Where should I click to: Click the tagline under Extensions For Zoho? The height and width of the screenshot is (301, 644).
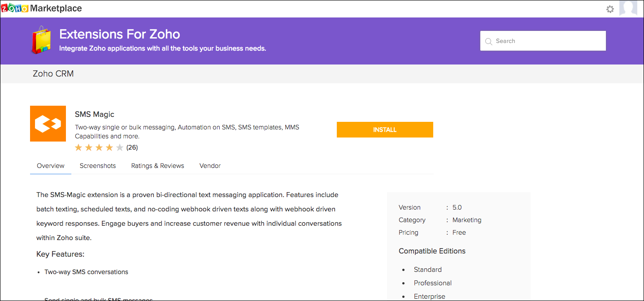163,48
